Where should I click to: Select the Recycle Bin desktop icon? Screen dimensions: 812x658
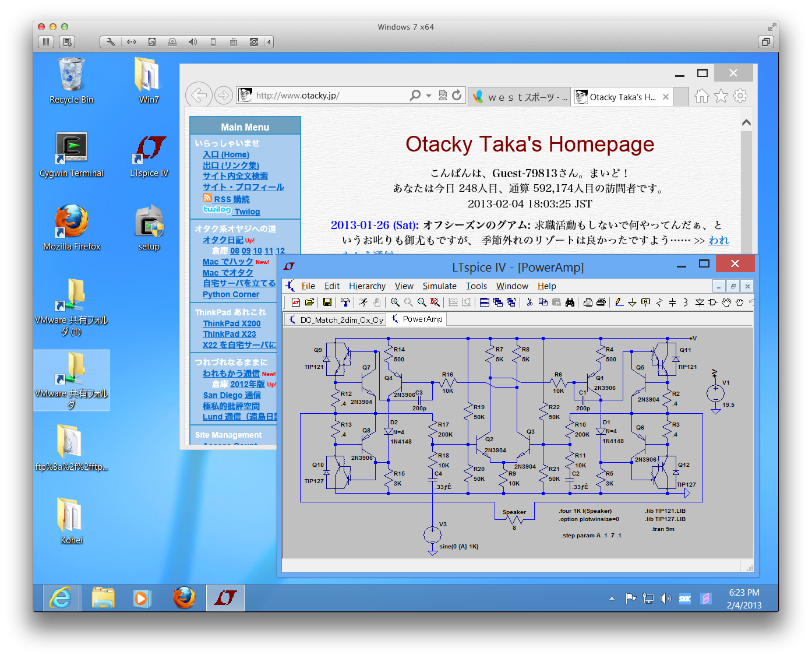pos(71,81)
